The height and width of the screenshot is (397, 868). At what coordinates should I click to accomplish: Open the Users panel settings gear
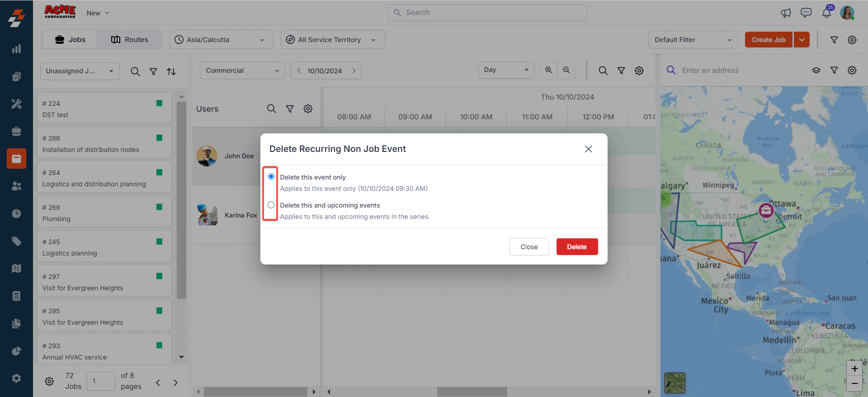point(308,109)
